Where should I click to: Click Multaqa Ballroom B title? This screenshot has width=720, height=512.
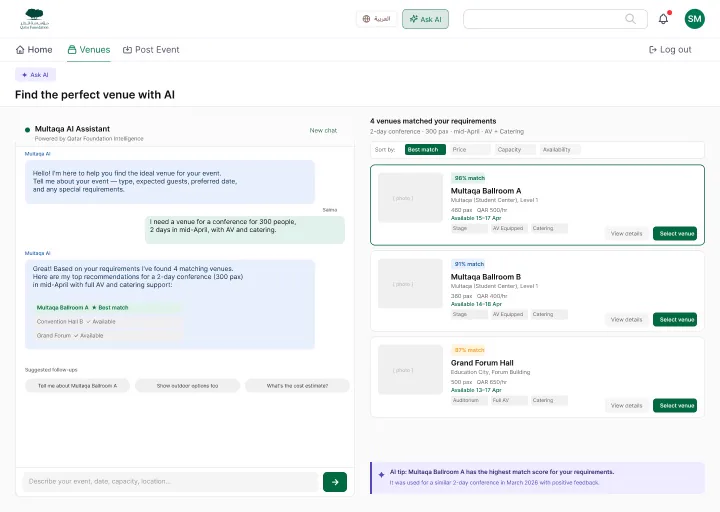486,276
